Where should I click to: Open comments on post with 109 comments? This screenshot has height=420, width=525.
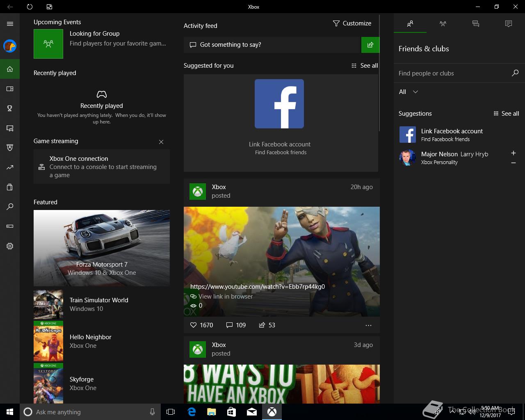coord(236,325)
